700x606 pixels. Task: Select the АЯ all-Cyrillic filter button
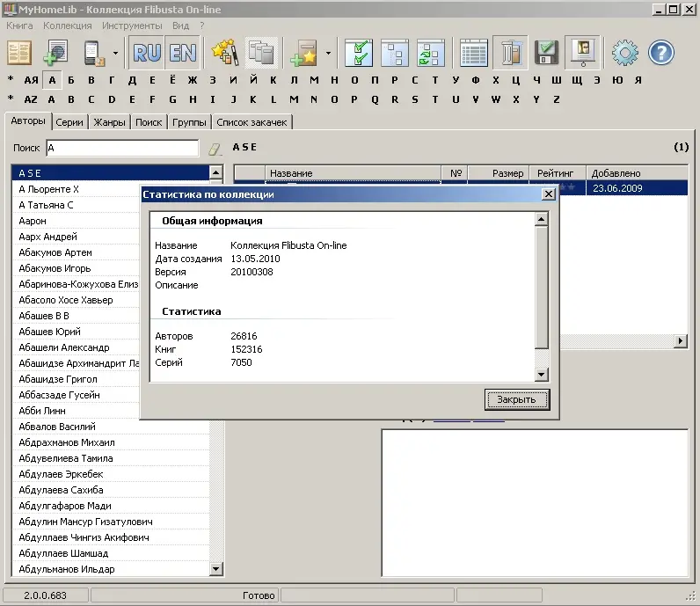pyautogui.click(x=31, y=80)
